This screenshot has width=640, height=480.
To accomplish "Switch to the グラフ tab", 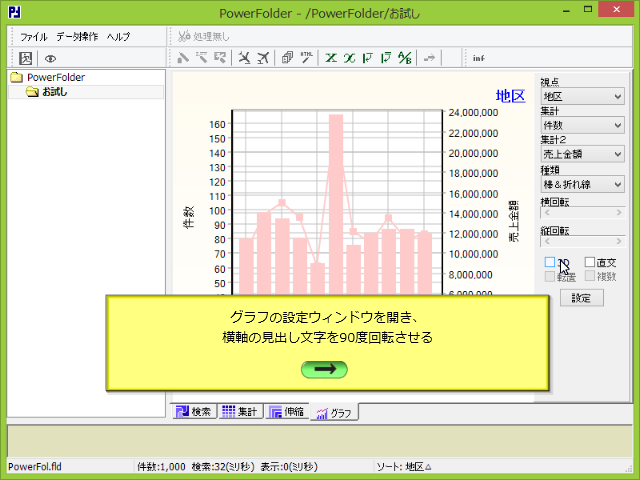I will (x=334, y=412).
